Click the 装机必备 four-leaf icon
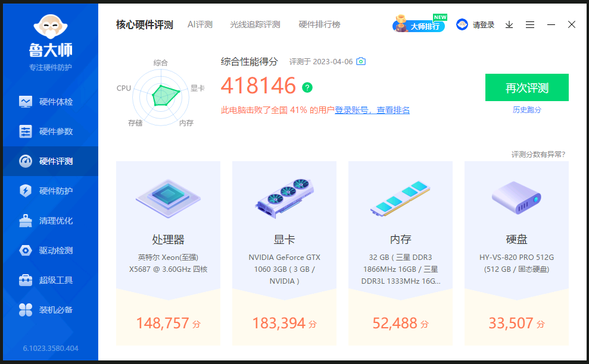589x364 pixels. tap(26, 310)
